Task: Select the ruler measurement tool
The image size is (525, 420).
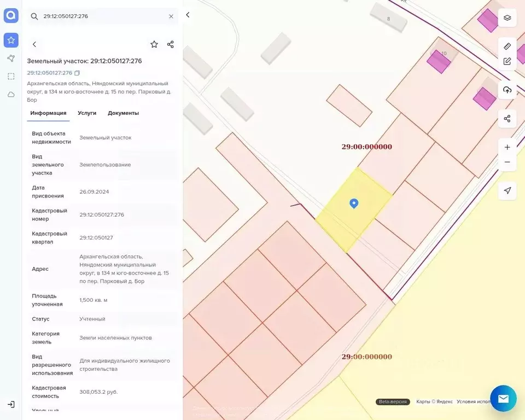Action: (x=507, y=46)
